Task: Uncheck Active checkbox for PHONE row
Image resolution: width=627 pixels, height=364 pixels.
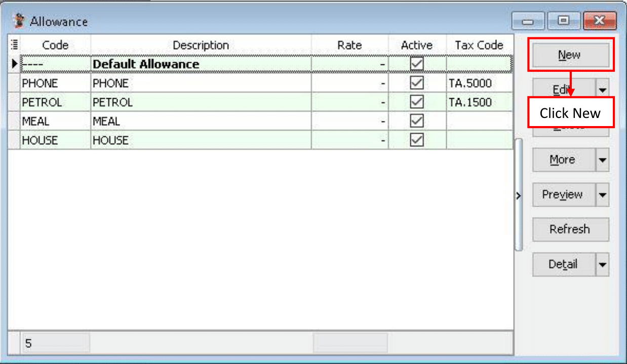Action: pyautogui.click(x=417, y=83)
